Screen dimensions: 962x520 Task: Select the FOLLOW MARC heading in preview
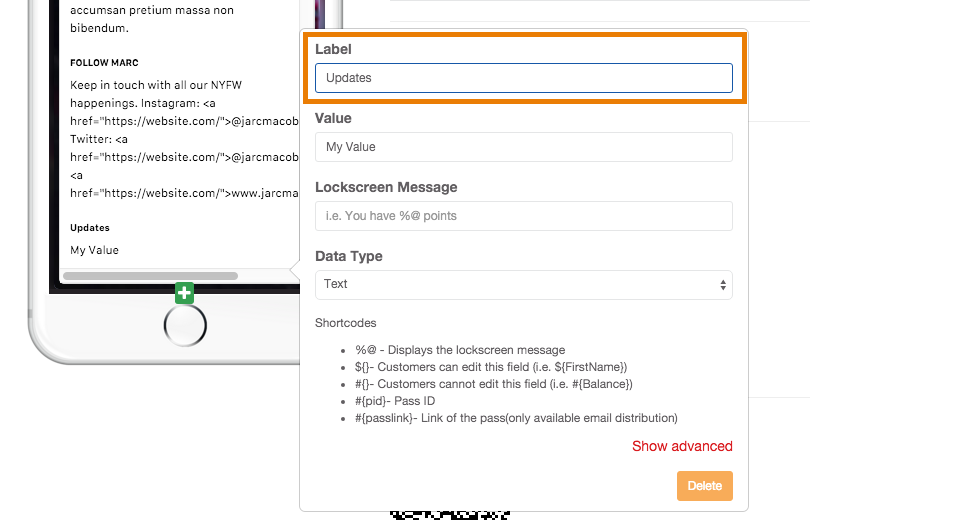coord(104,63)
